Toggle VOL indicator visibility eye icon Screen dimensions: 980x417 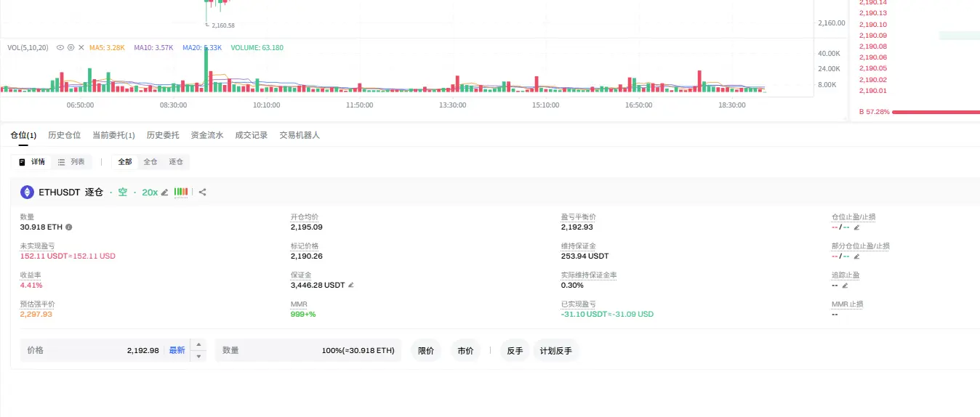pos(60,47)
